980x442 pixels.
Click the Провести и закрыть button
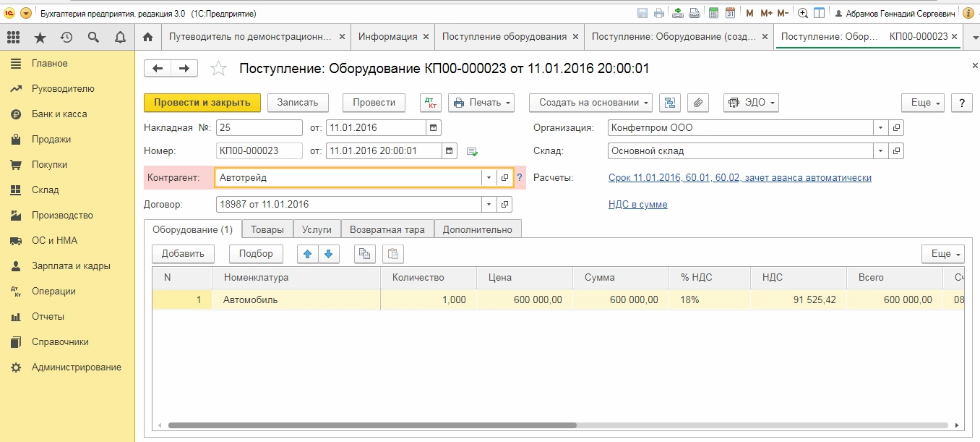pyautogui.click(x=202, y=103)
